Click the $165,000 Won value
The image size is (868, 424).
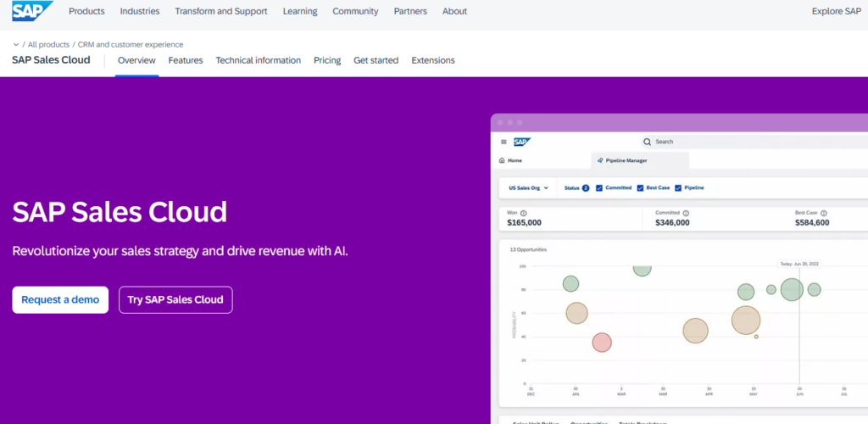(x=524, y=223)
